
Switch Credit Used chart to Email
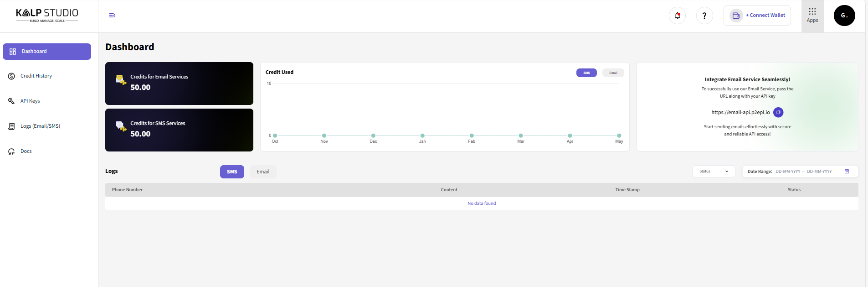tap(613, 73)
